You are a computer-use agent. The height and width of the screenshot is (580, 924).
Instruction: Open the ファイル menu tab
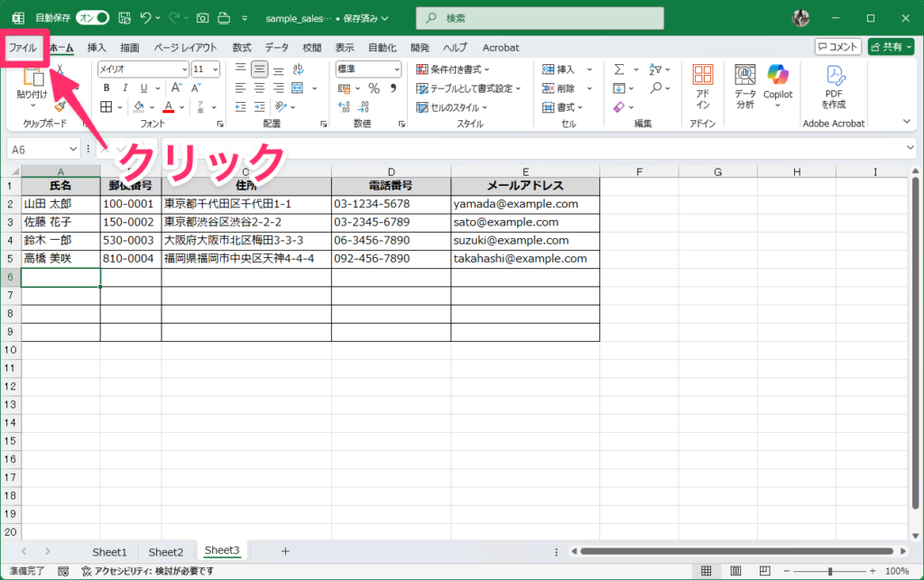[x=23, y=47]
